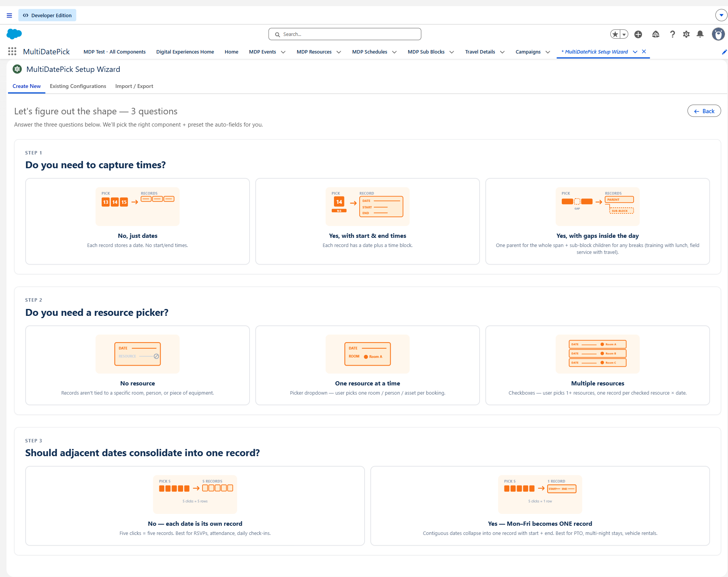The height and width of the screenshot is (577, 728).
Task: Open Digital Experiences Home tab
Action: pos(185,52)
